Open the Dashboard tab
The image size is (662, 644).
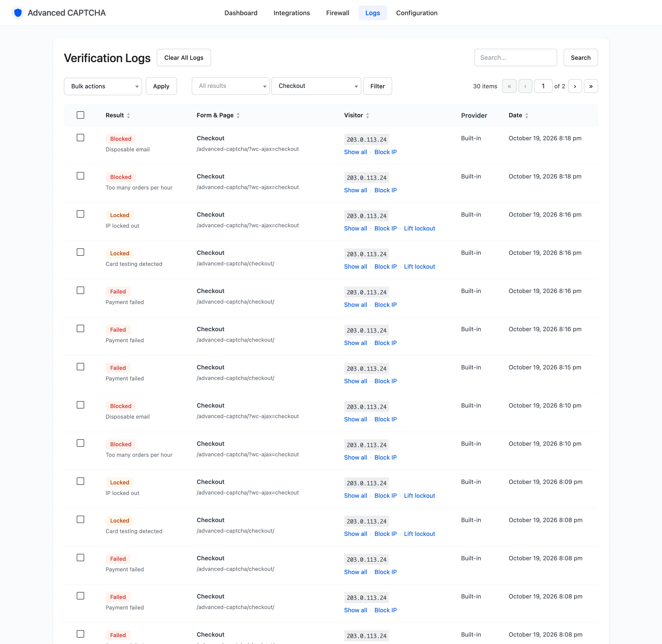[x=241, y=13]
